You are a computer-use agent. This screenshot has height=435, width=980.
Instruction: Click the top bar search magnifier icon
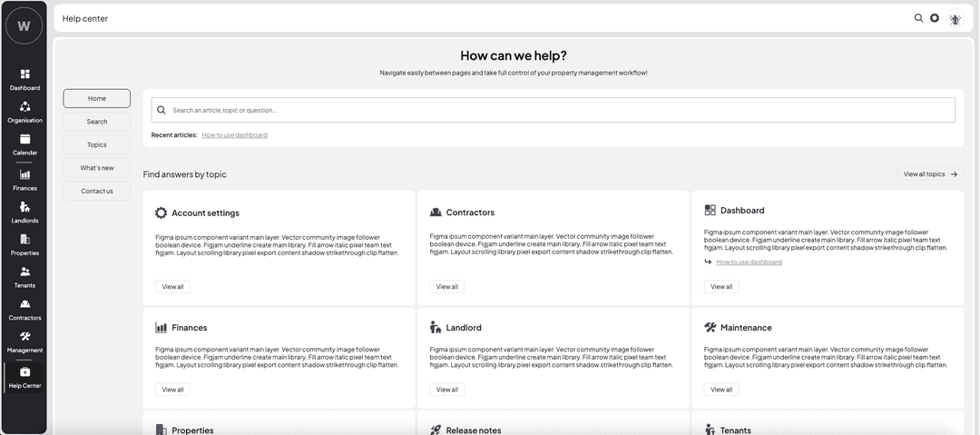click(x=918, y=18)
